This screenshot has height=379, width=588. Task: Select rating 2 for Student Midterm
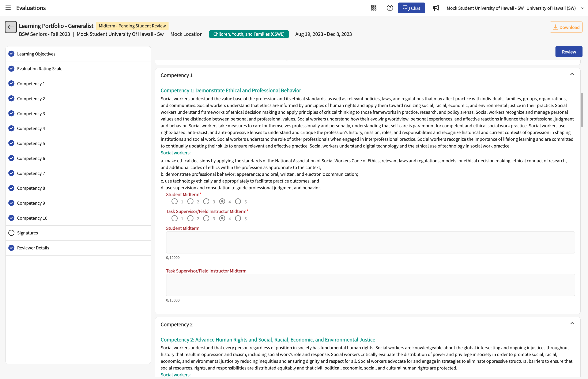pos(191,202)
